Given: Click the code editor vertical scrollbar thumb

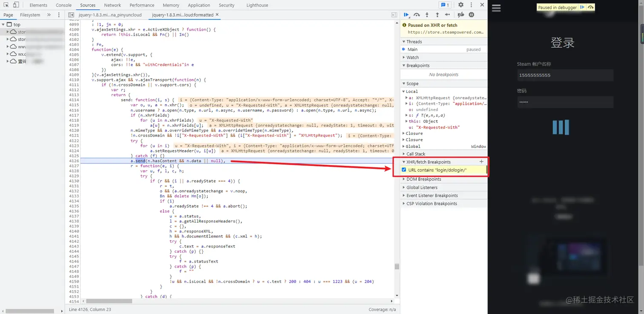Looking at the screenshot, I should point(397,267).
